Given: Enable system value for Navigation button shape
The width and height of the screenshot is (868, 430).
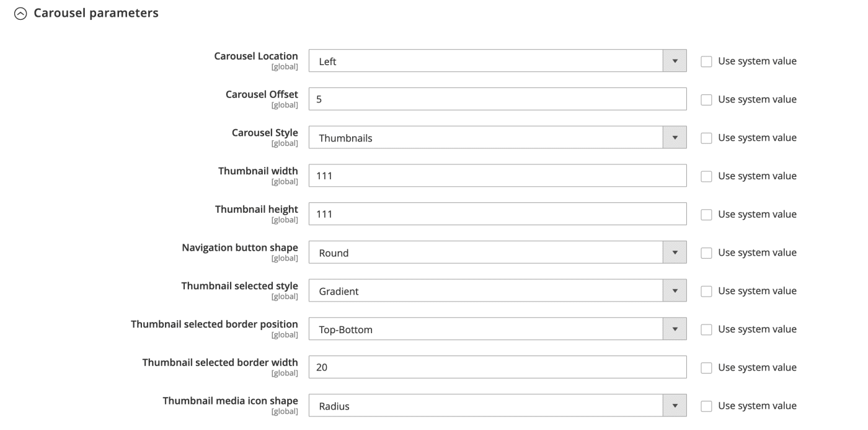Looking at the screenshot, I should coord(706,253).
